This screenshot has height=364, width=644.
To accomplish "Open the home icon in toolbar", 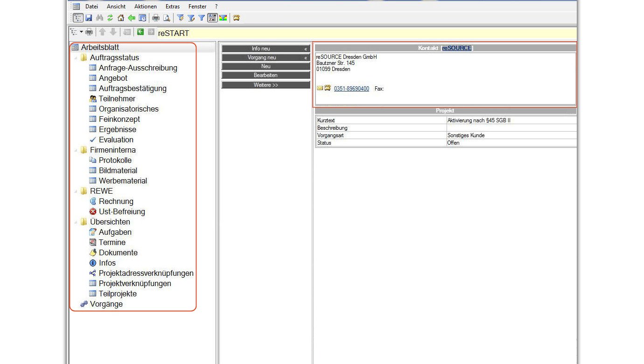I will (x=121, y=18).
